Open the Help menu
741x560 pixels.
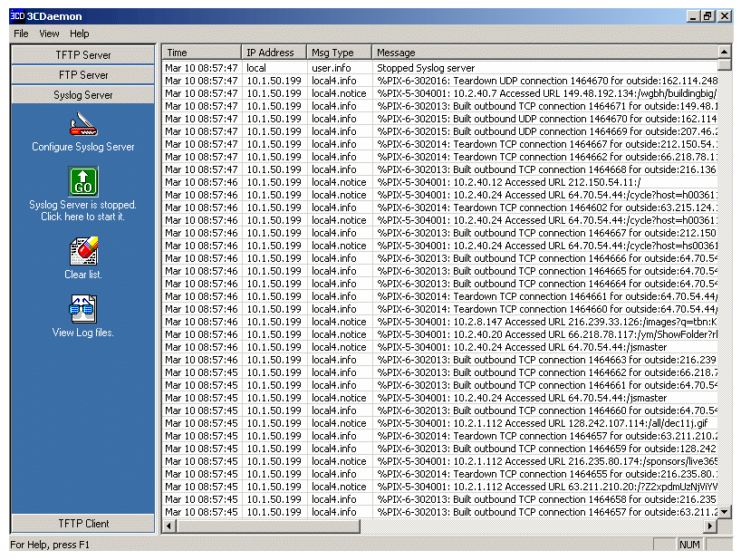pyautogui.click(x=80, y=34)
